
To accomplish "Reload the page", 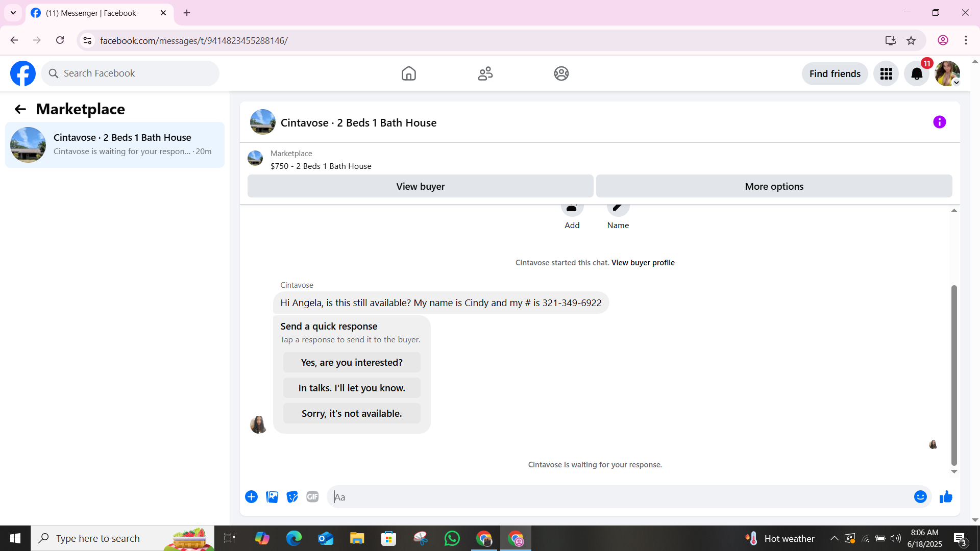I will [60, 40].
